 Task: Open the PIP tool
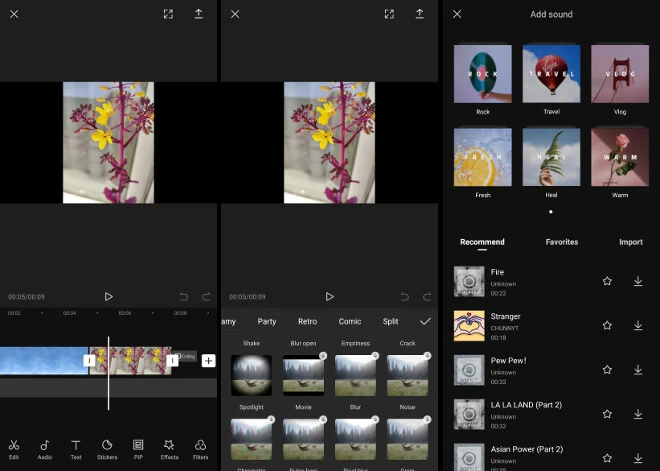pyautogui.click(x=138, y=449)
